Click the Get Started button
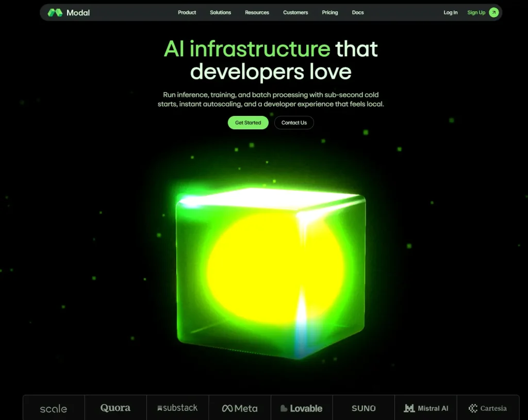This screenshot has width=528, height=420. [x=247, y=123]
